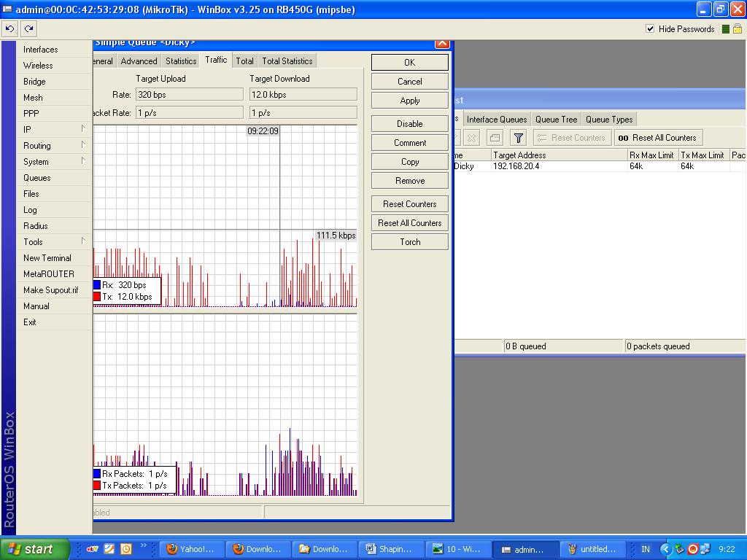The width and height of the screenshot is (747, 560).
Task: Click the Target Upload Rate field
Action: (x=190, y=94)
